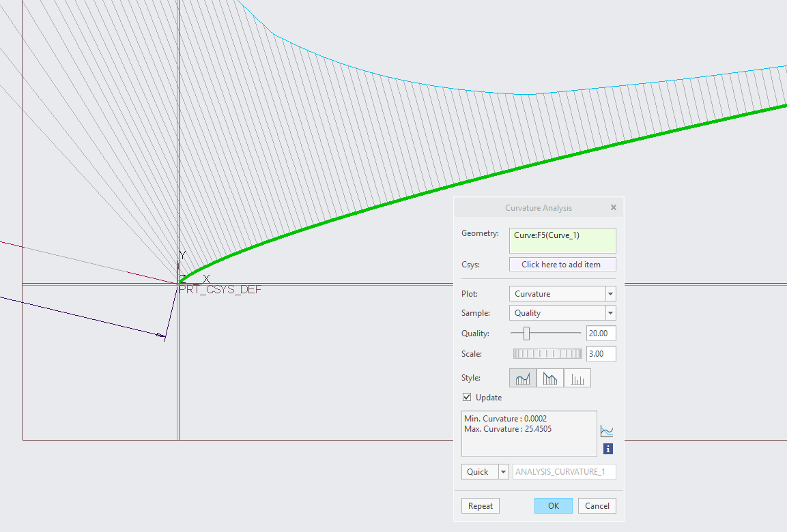Dismiss the dialog with Cancel
The width and height of the screenshot is (787, 532).
597,505
